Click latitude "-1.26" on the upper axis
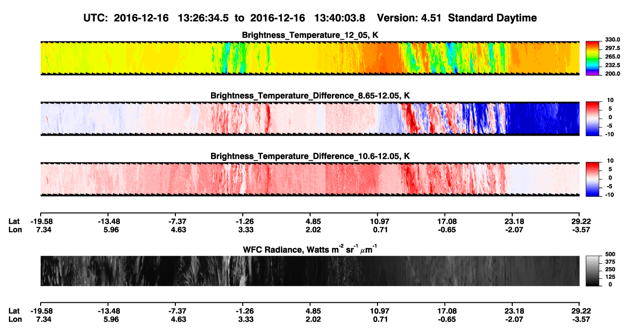The height and width of the screenshot is (330, 644). pos(242,222)
